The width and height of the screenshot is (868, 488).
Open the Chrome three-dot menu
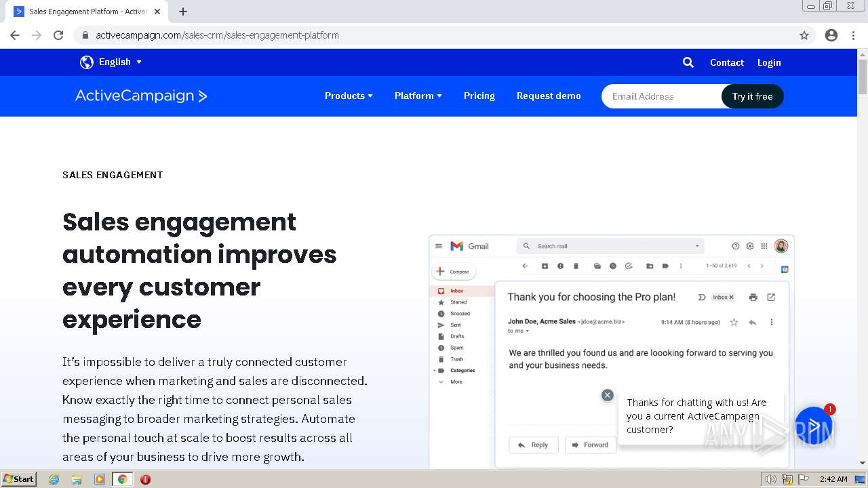854,35
